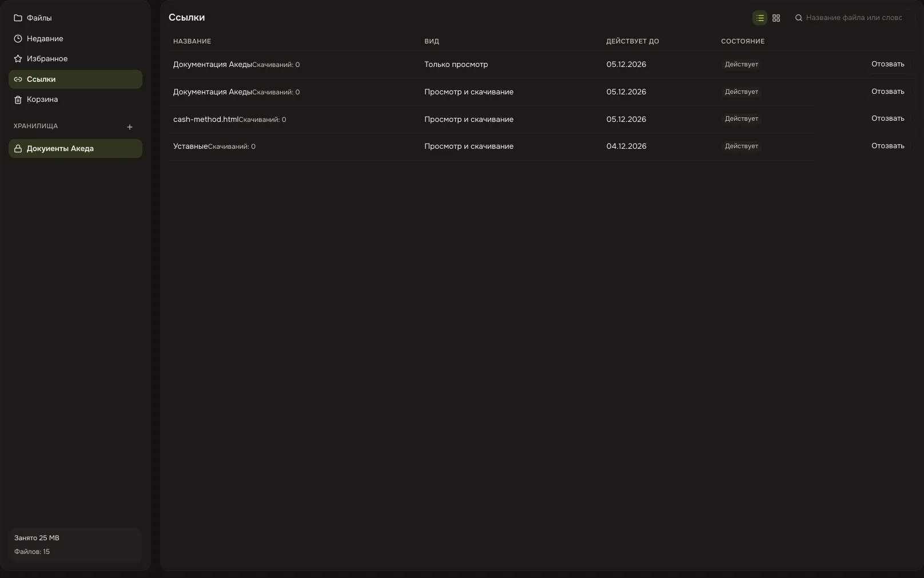924x578 pixels.
Task: Switch to list view layout
Action: (x=760, y=18)
